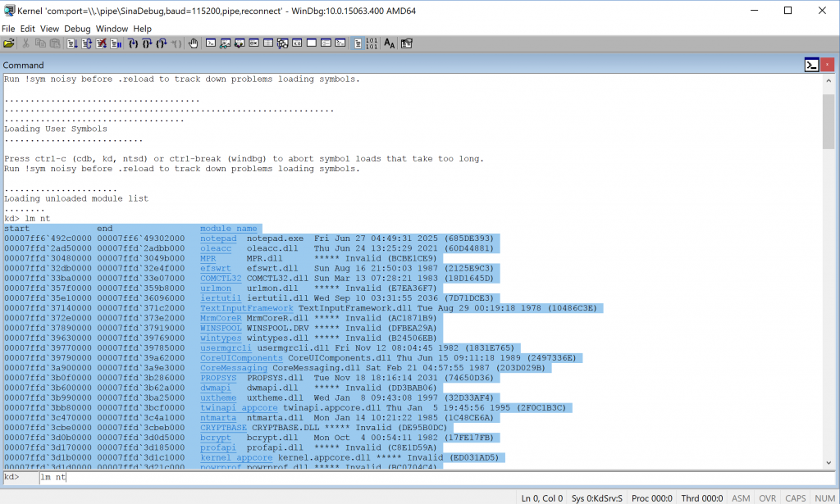Screen dimensions: 840x504
Task: Click 'Ln 0, Col 0' in status bar
Action: coord(542,498)
